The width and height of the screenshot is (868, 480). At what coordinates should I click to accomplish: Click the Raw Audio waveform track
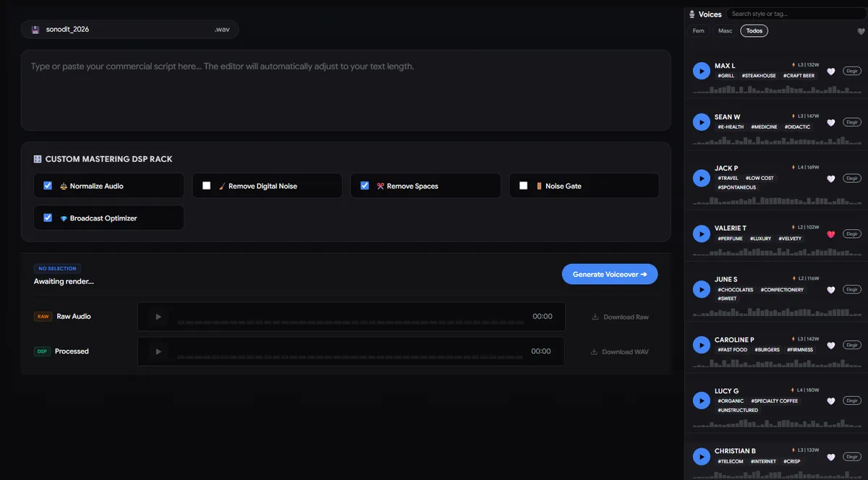coord(350,322)
